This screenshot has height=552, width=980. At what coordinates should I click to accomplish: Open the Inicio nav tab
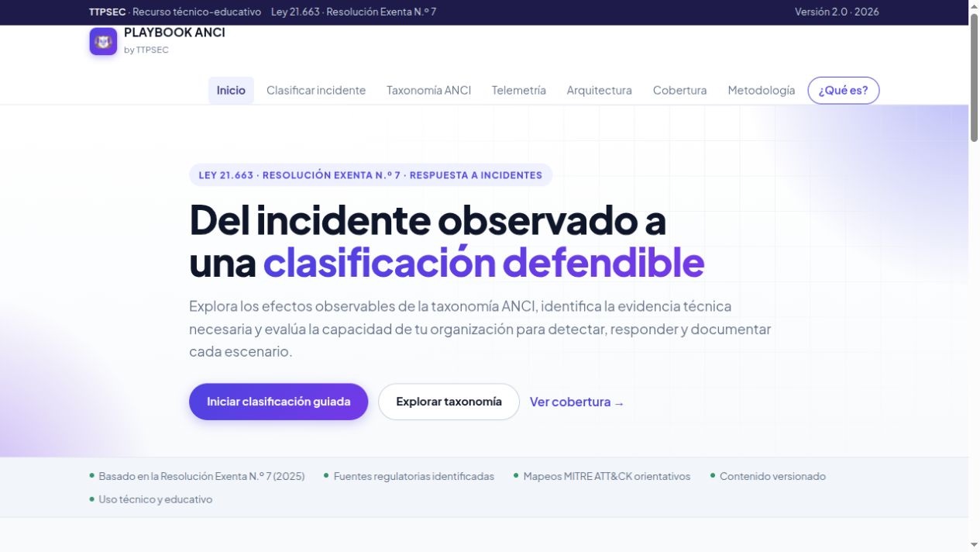click(231, 91)
